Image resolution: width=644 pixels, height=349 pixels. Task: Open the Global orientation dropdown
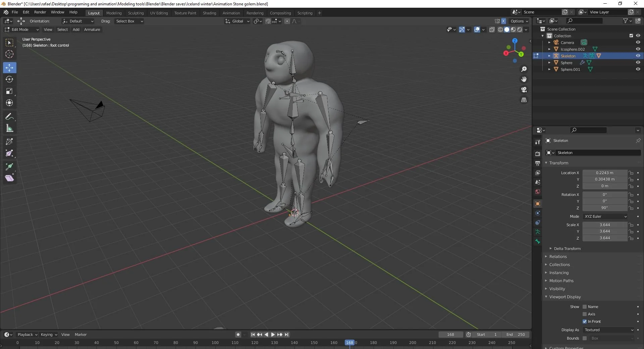(237, 21)
